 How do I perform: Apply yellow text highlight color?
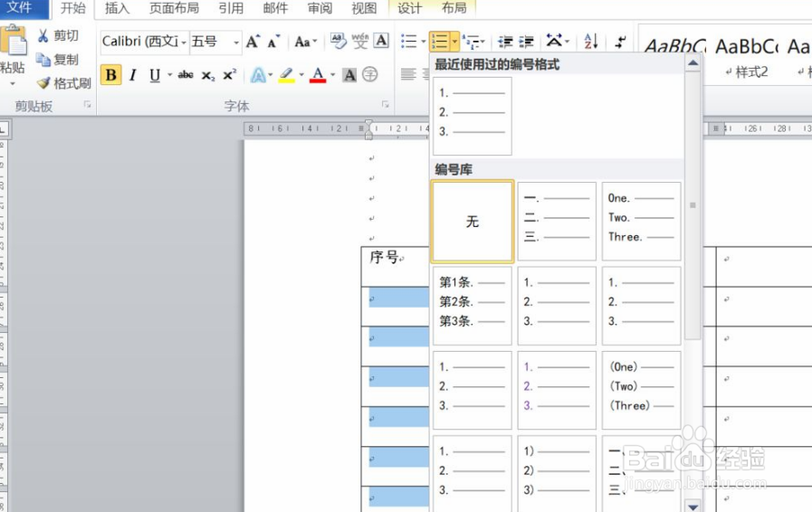click(287, 75)
